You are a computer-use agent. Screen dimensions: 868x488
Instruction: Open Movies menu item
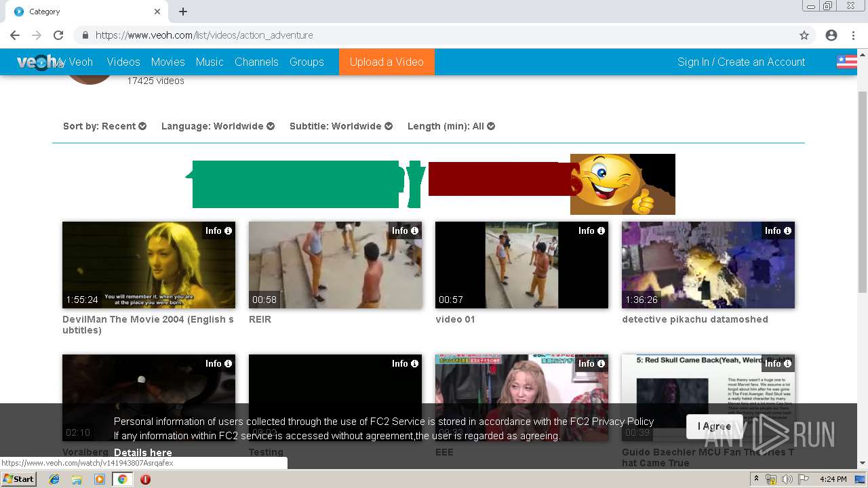pyautogui.click(x=168, y=62)
